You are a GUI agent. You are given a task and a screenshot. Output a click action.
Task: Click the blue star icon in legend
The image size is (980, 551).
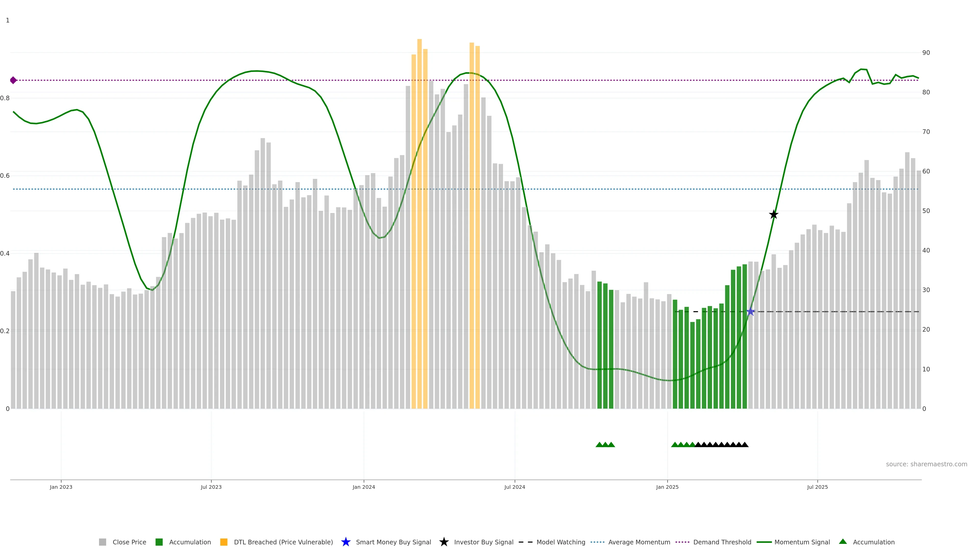[346, 542]
